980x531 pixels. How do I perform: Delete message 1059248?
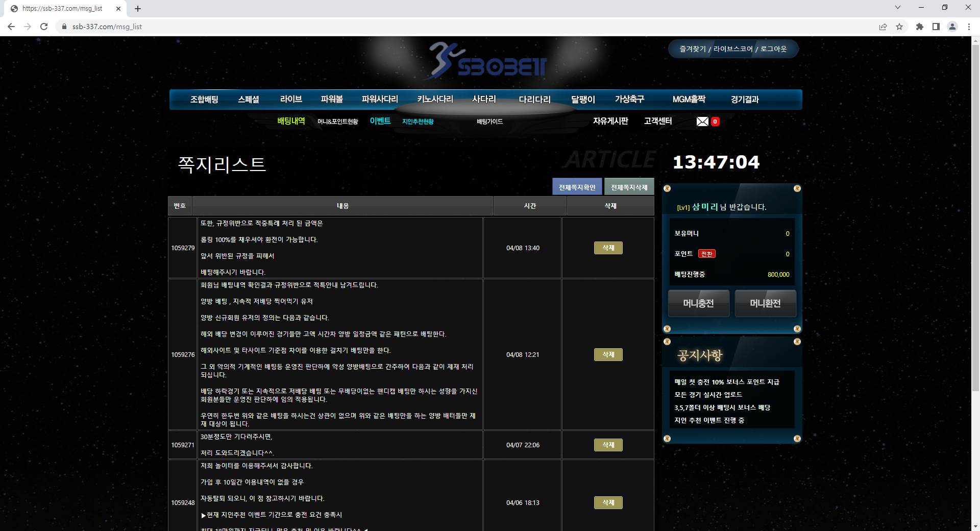coord(608,502)
